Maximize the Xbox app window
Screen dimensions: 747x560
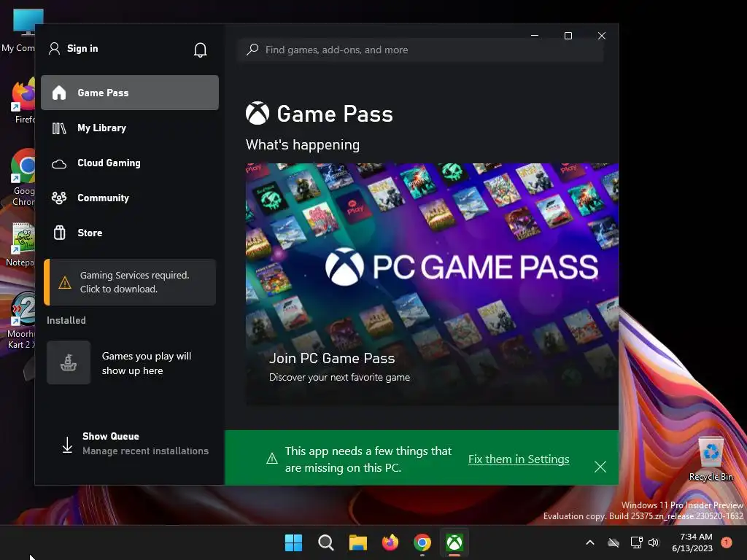point(568,36)
